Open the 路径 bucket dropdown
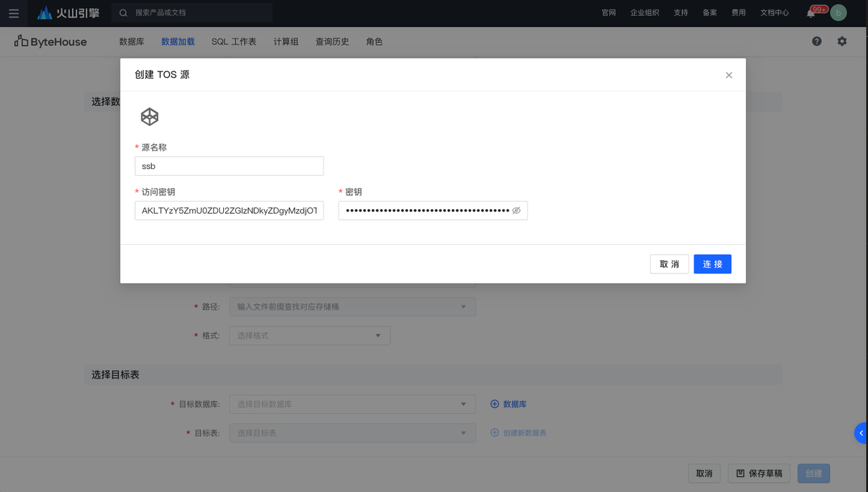The image size is (868, 492). click(x=353, y=307)
